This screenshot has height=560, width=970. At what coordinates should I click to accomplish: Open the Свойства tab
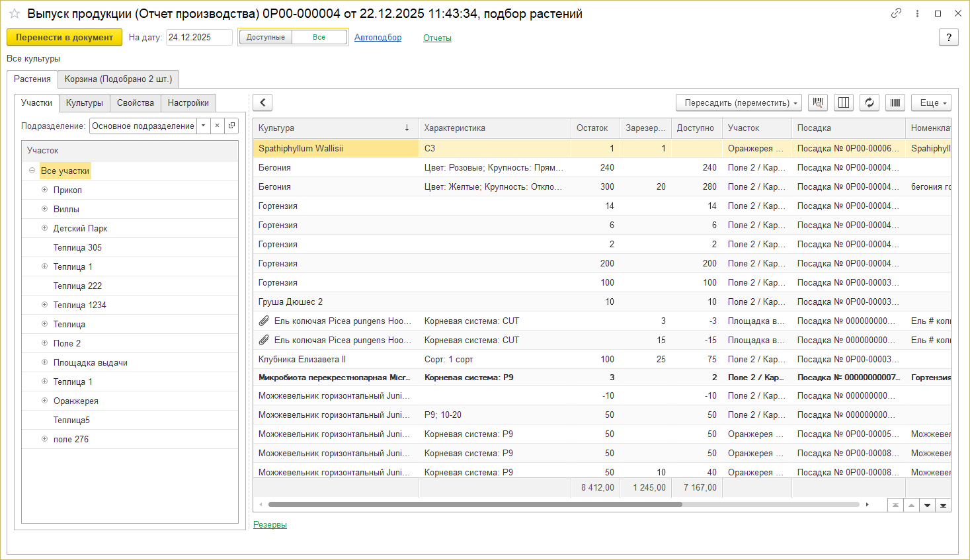(x=136, y=103)
